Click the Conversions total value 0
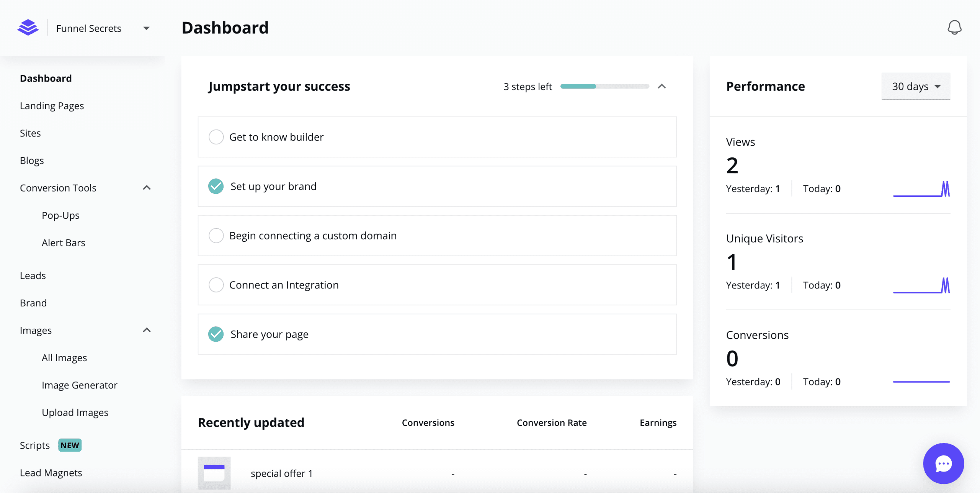This screenshot has height=493, width=980. [x=732, y=359]
